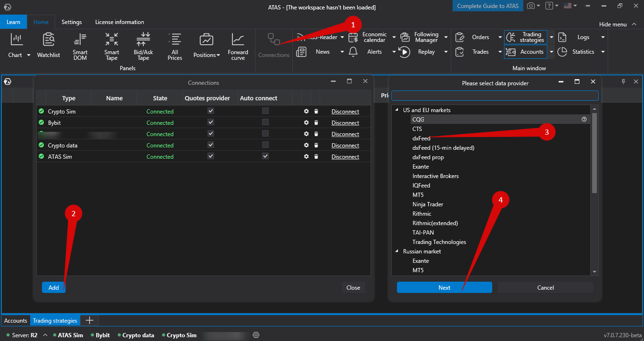Click Add in the Connections window

point(54,287)
